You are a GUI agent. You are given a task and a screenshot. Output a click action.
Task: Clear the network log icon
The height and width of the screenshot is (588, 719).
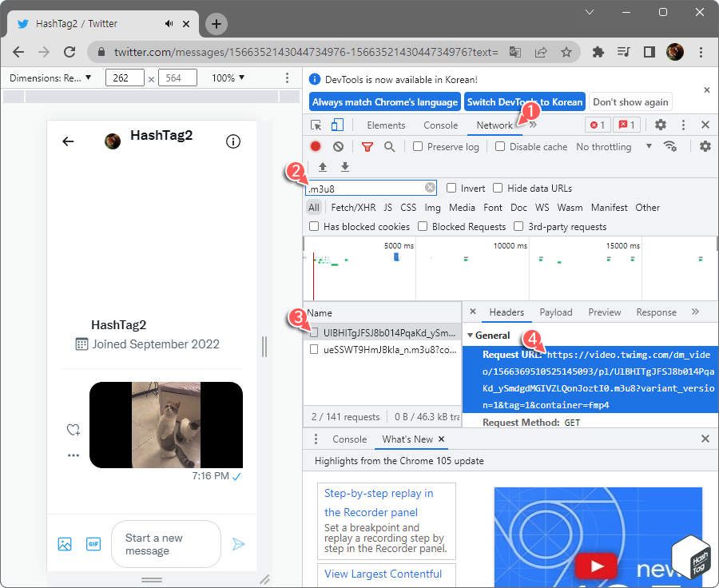point(339,146)
